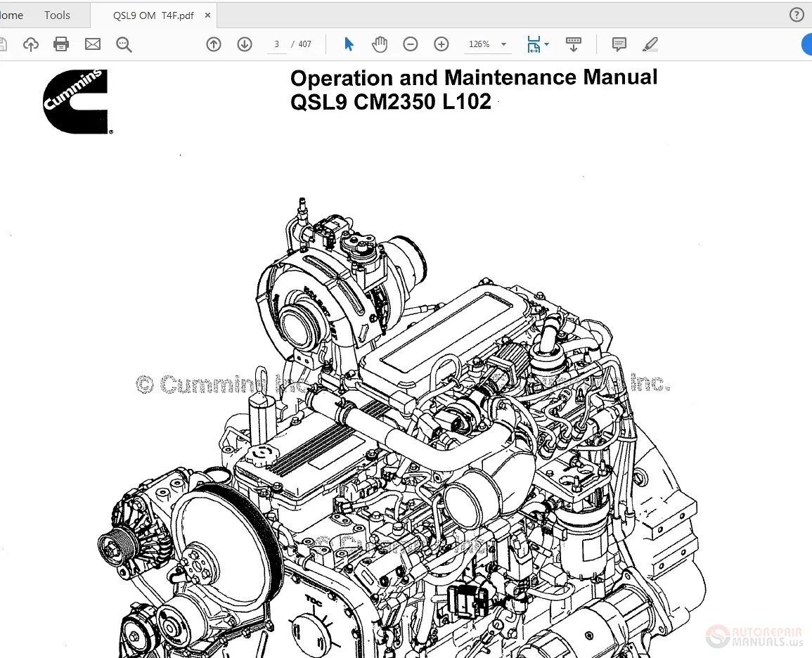
Task: Add a comment sticky note
Action: [x=619, y=44]
